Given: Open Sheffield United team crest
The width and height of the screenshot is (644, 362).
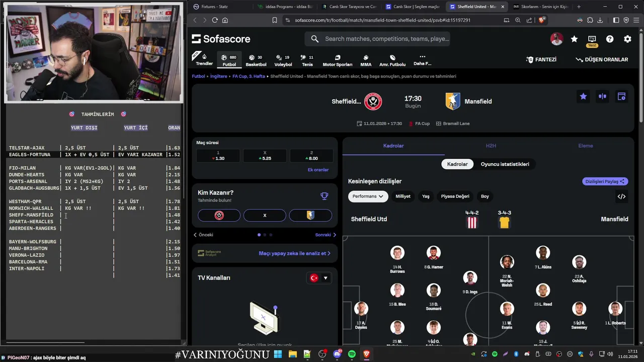Looking at the screenshot, I should tap(373, 102).
